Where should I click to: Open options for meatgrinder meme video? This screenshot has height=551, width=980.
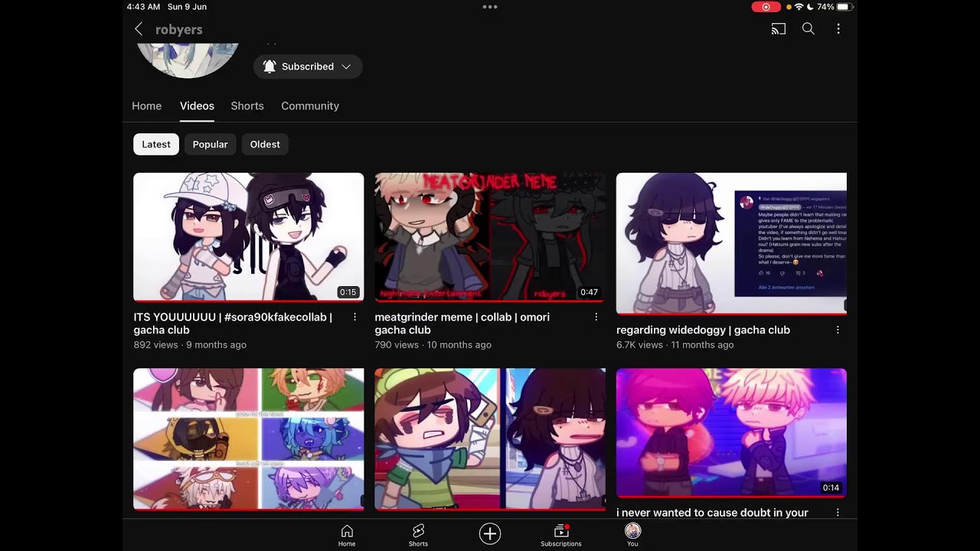click(596, 317)
